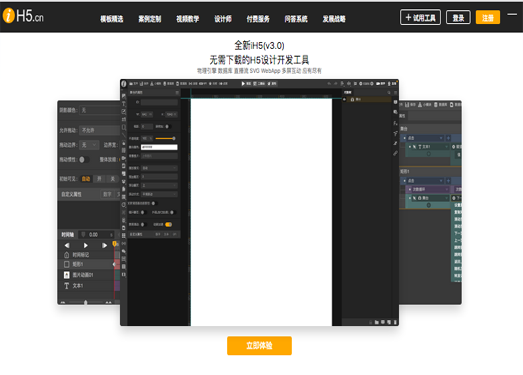The height and width of the screenshot is (375, 523).
Task: Open the 模板精选 menu item
Action: (112, 19)
